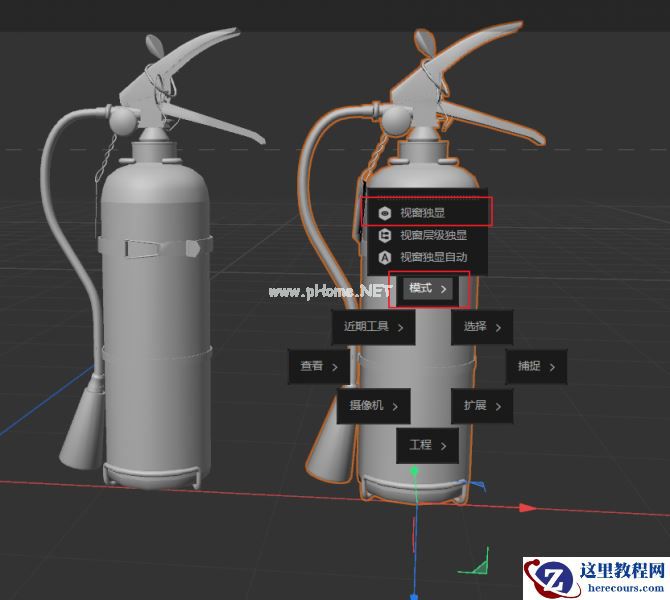Open the 工程 radial menu item
The width and height of the screenshot is (670, 600).
[x=428, y=445]
